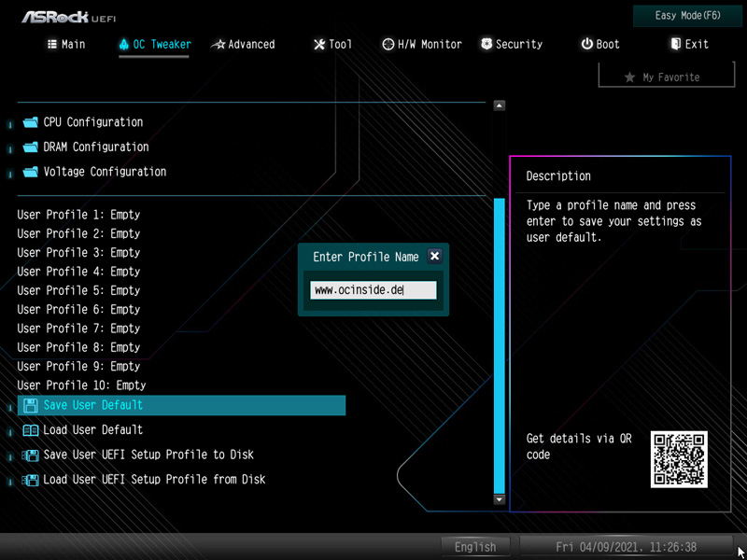Select User Profile 2: Empty
Image resolution: width=747 pixels, height=560 pixels.
point(78,234)
